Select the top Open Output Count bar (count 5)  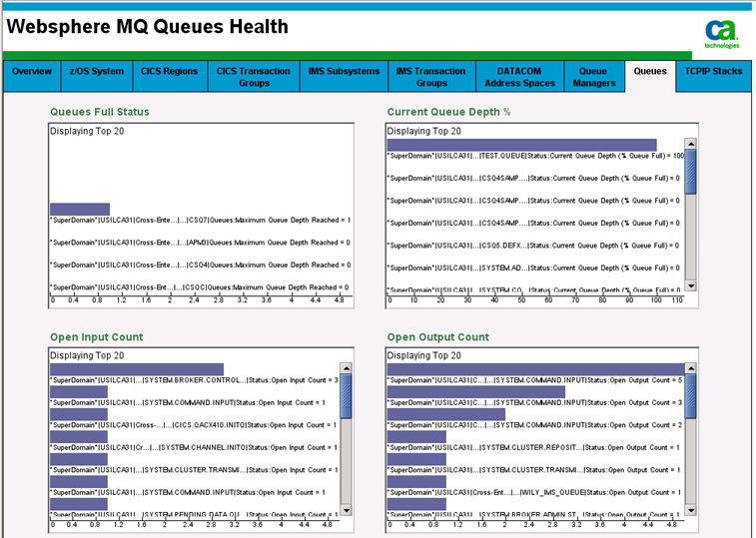[535, 369]
